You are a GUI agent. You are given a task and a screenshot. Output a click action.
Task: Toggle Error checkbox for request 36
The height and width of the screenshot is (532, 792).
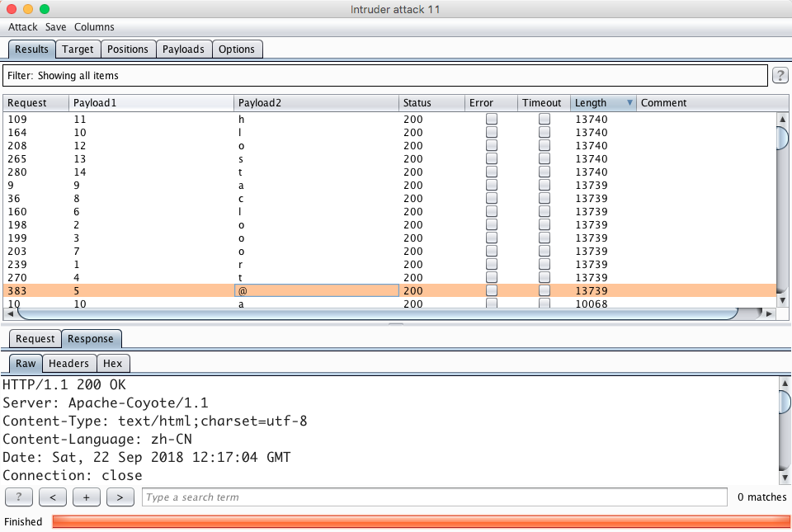point(492,198)
